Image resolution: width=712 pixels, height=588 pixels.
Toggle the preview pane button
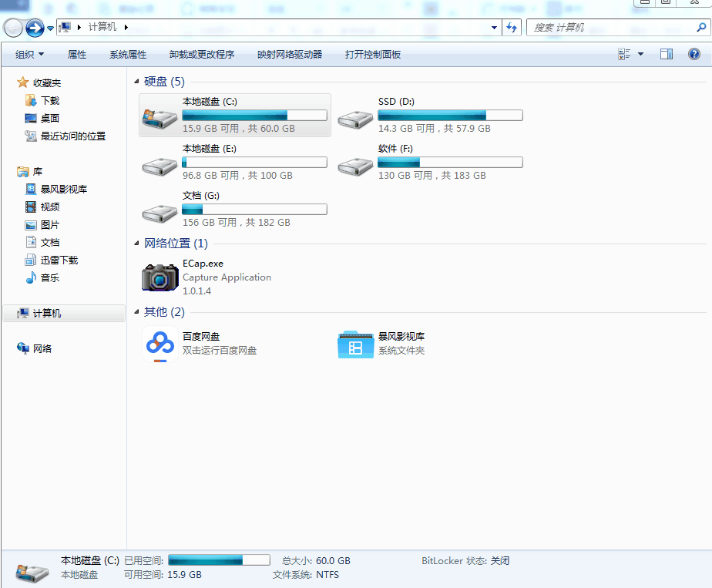click(x=667, y=54)
